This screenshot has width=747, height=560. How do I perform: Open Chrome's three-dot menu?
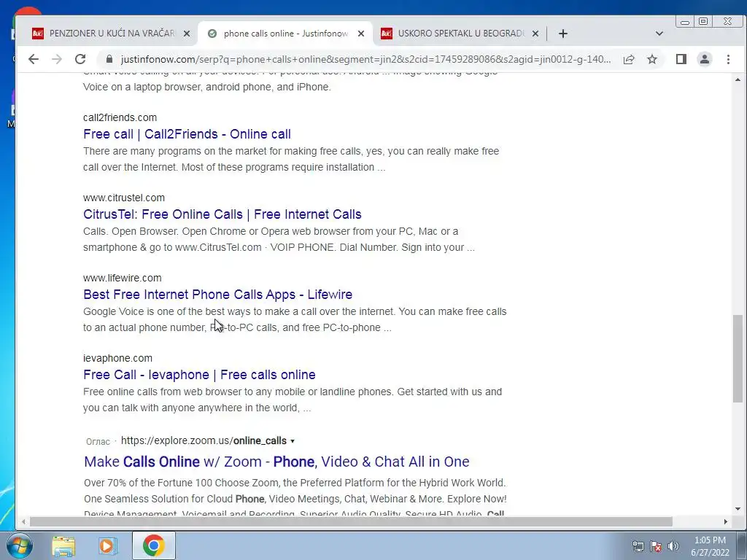728,59
